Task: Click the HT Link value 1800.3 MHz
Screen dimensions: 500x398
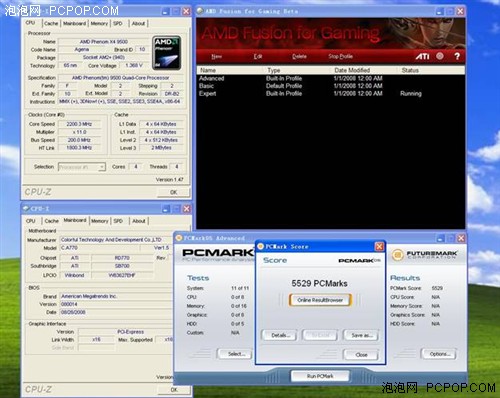Action: pos(79,148)
